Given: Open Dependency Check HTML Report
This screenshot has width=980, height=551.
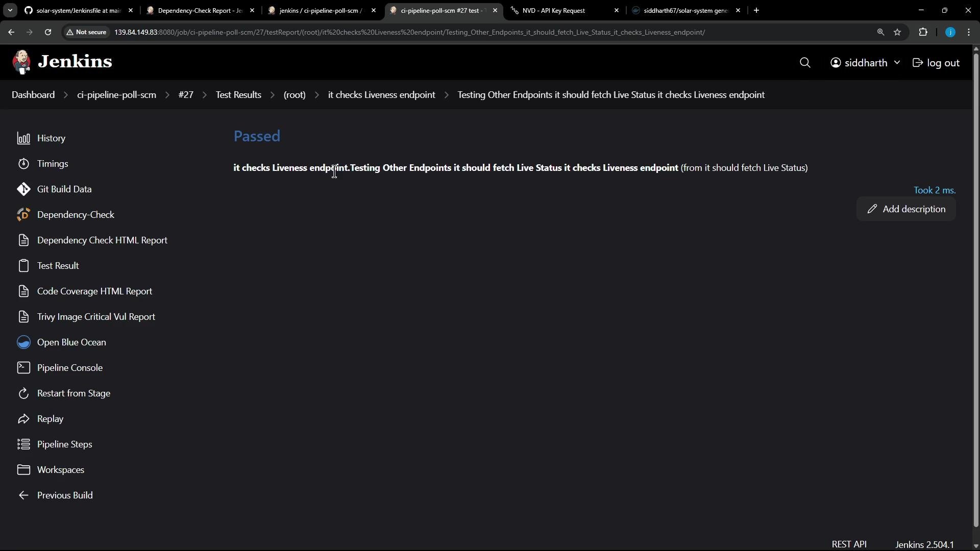Looking at the screenshot, I should (92, 240).
